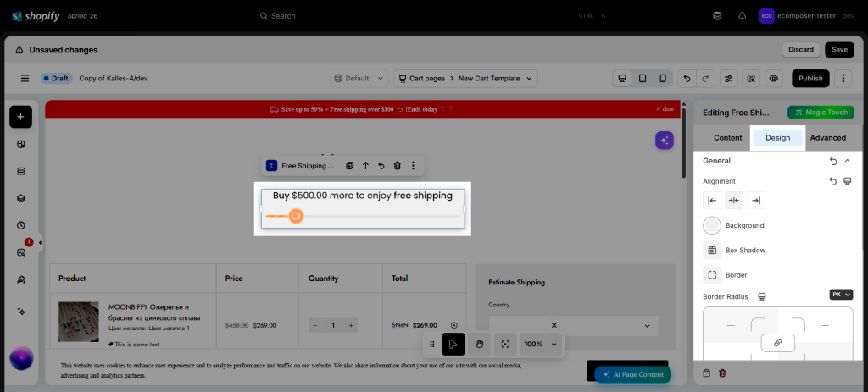Open the Cart pages template dropdown
Screen dimensions: 868x392
pyautogui.click(x=465, y=79)
